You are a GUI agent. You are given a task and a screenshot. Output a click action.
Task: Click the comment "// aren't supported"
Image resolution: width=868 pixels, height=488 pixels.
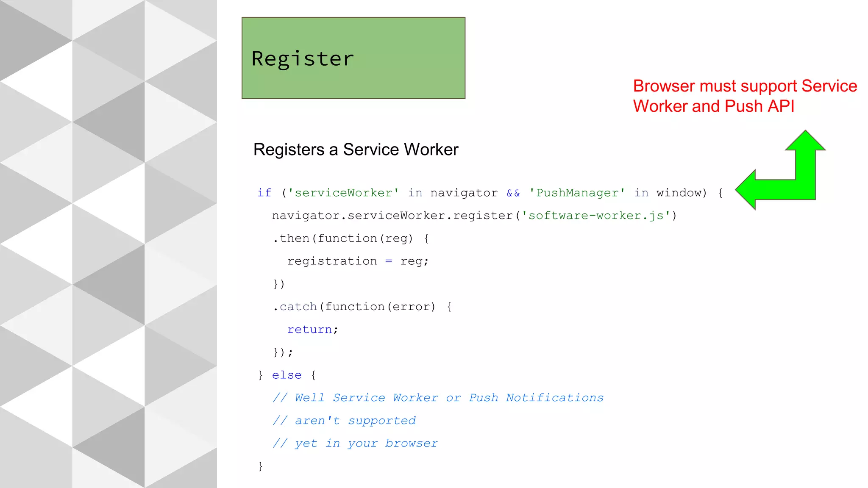point(344,421)
